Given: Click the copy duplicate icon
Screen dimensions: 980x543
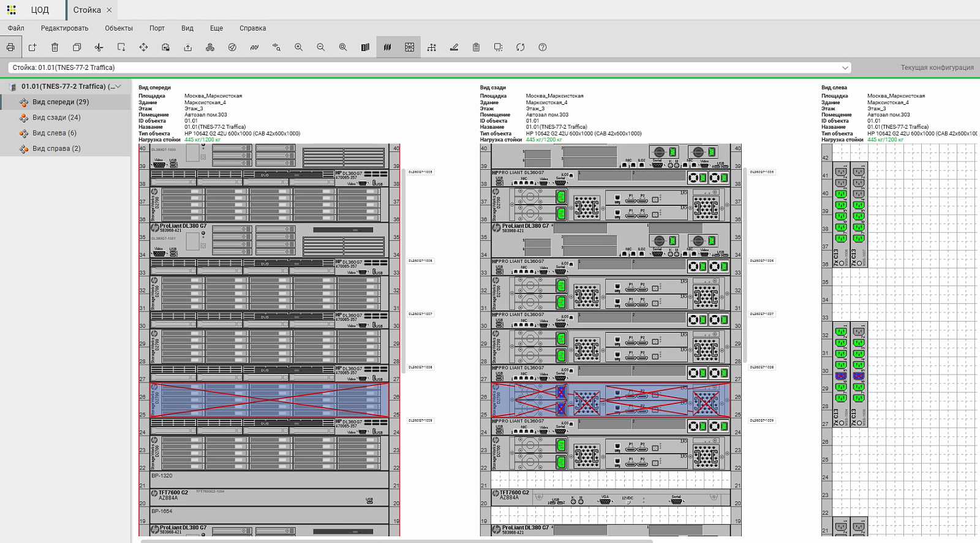Looking at the screenshot, I should [x=77, y=47].
